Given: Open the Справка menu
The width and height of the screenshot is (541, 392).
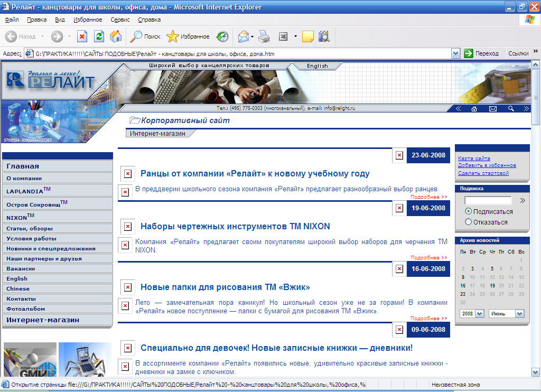Looking at the screenshot, I should point(150,20).
